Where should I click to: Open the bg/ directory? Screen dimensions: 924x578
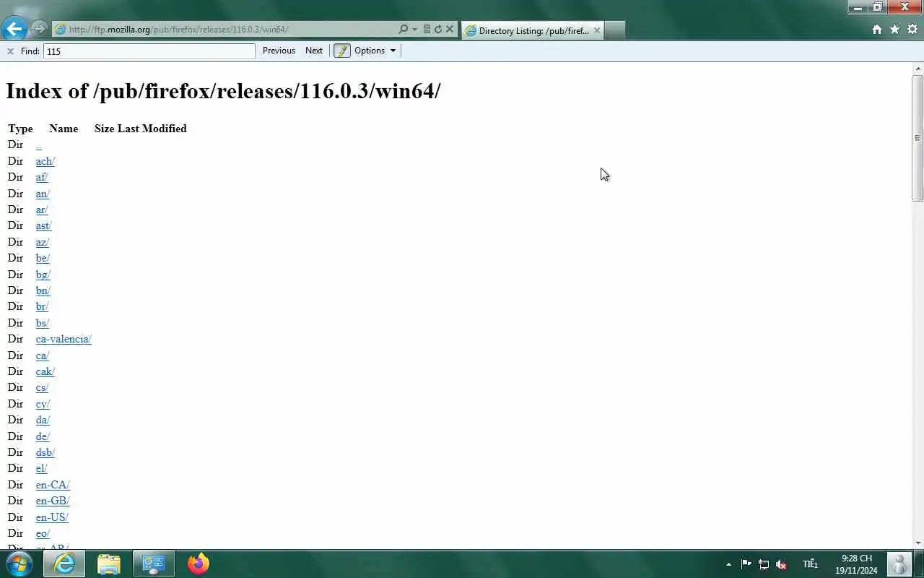click(x=43, y=275)
